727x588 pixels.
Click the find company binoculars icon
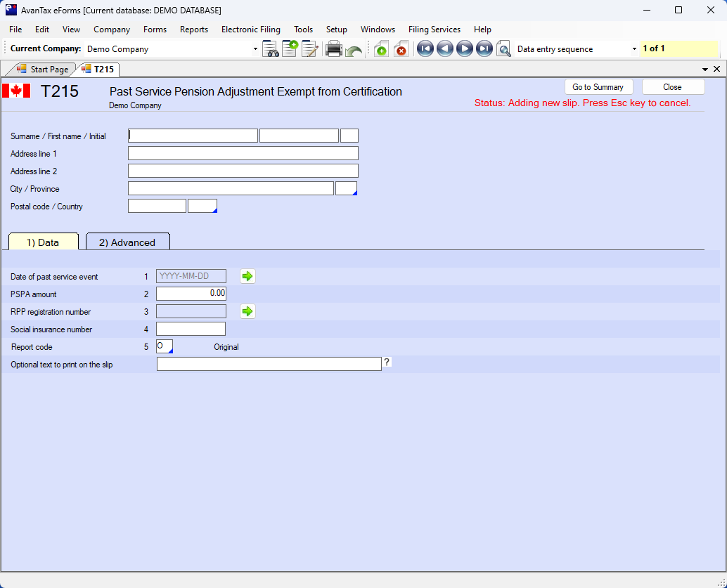[x=270, y=49]
